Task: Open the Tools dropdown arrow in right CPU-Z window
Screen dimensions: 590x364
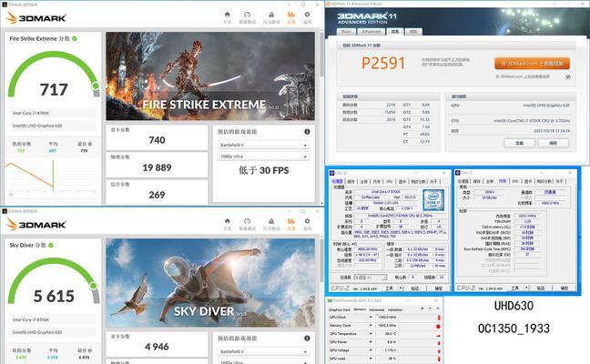Action: (x=526, y=288)
